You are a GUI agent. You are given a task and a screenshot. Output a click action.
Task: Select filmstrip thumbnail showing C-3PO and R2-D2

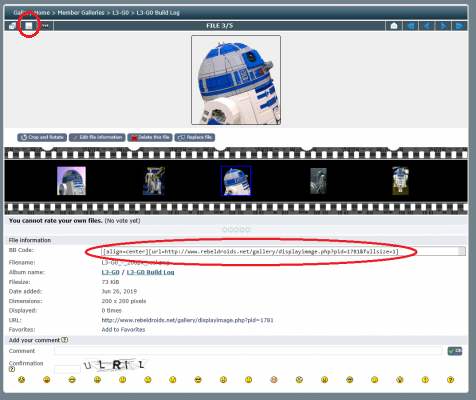coord(154,181)
